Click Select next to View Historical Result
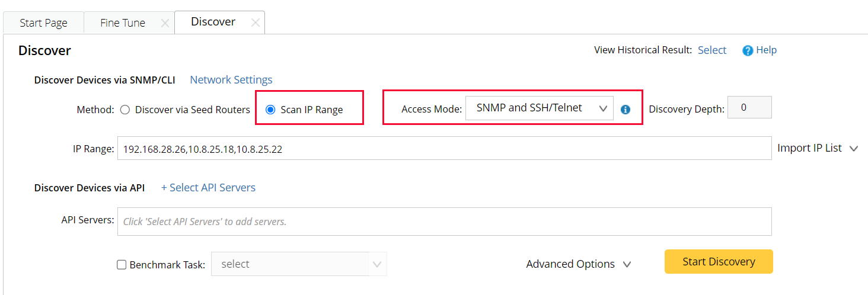 click(x=711, y=50)
